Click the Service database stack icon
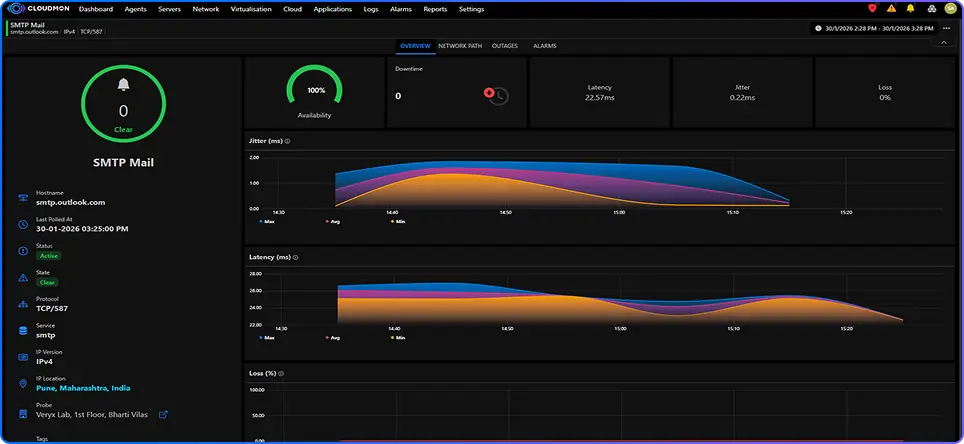The height and width of the screenshot is (444, 964). click(x=23, y=331)
